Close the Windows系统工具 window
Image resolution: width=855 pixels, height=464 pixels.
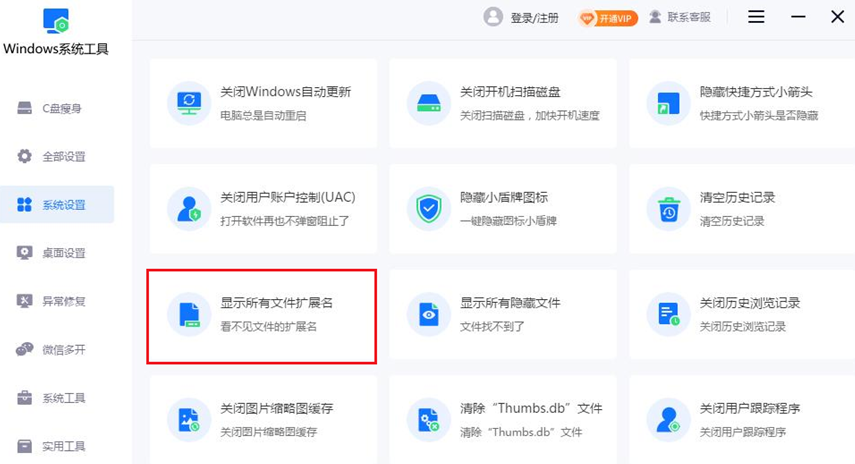click(x=838, y=17)
